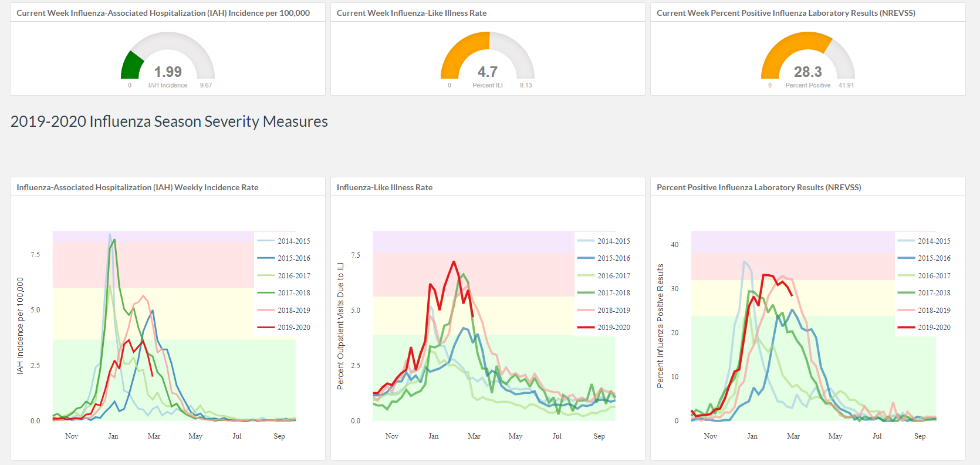980x465 pixels.
Task: Select the 28.3 Percent Positive gauge value
Action: point(808,72)
